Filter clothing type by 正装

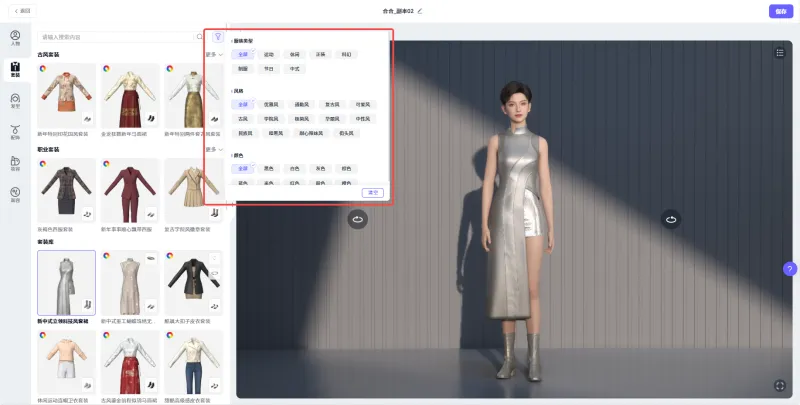tap(320, 54)
